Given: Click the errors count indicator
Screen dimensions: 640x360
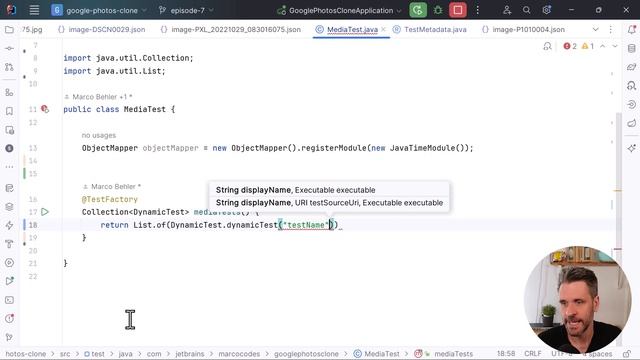Looking at the screenshot, I should (x=570, y=46).
